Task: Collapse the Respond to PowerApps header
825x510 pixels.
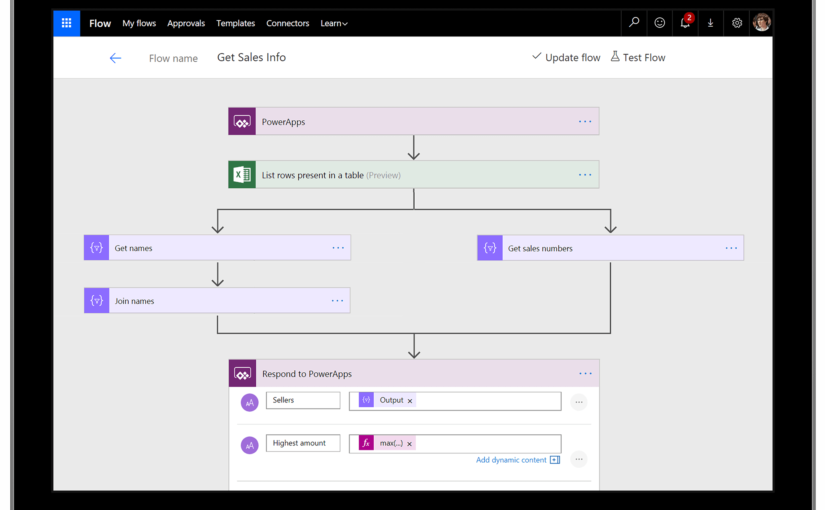Action: tap(414, 374)
